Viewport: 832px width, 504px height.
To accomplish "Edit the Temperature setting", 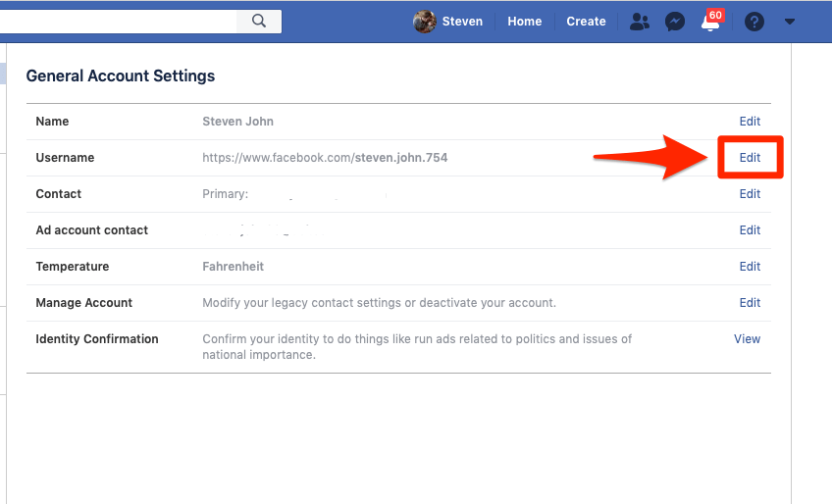I will point(750,267).
